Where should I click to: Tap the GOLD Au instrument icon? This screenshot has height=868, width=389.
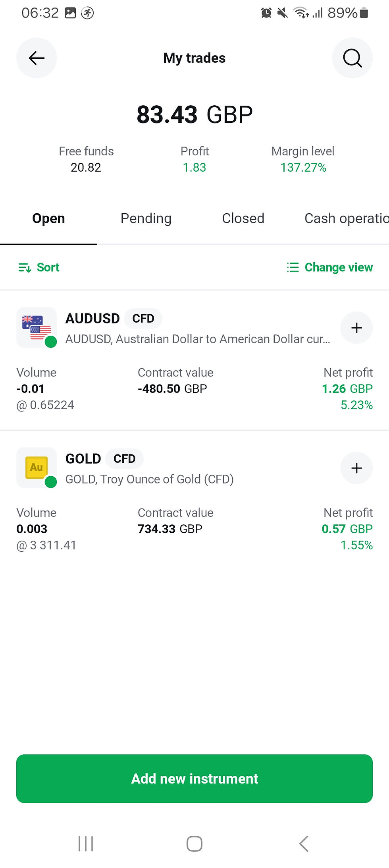pyautogui.click(x=37, y=468)
